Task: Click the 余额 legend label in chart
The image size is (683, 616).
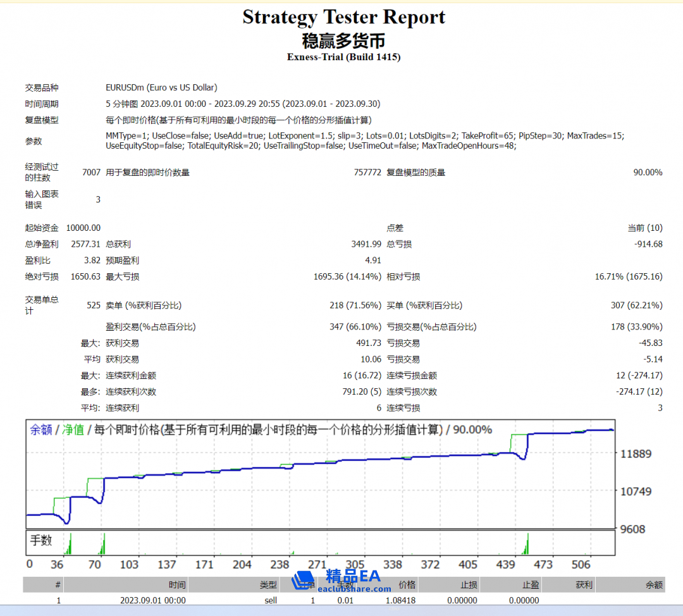Action: coord(41,430)
